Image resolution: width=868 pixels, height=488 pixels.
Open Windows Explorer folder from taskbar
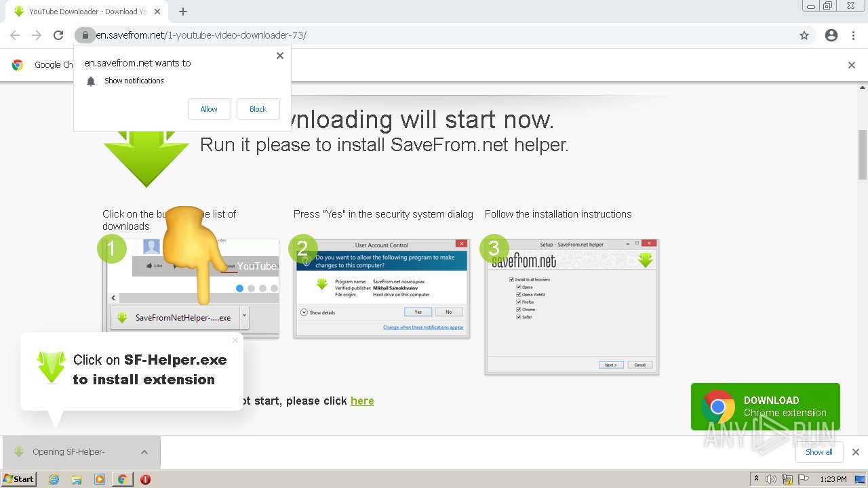(x=77, y=479)
